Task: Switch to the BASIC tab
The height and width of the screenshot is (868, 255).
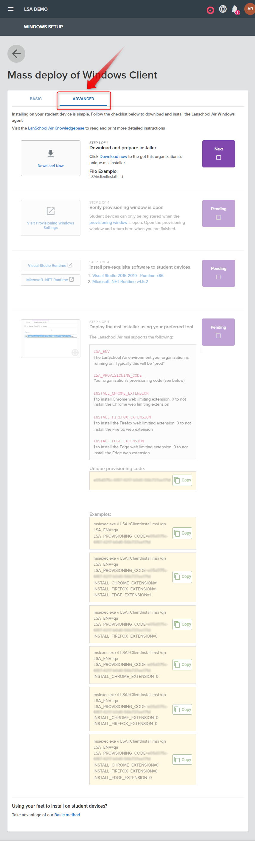Action: click(36, 99)
